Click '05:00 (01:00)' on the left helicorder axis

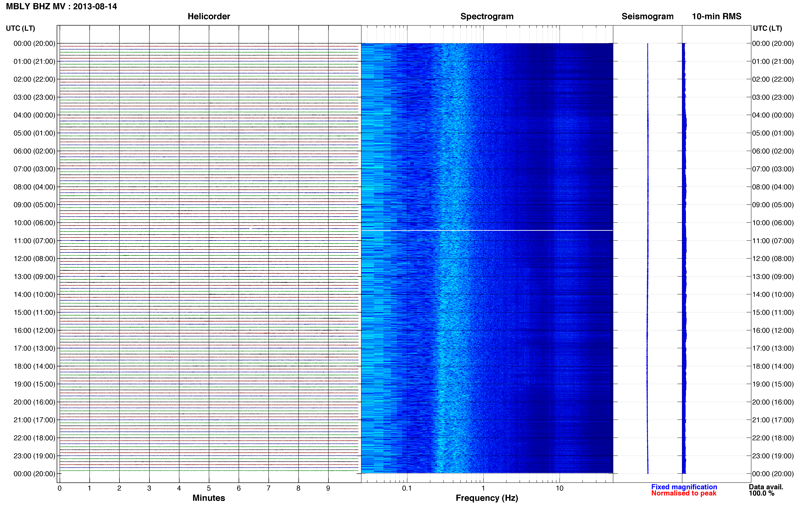pos(34,133)
